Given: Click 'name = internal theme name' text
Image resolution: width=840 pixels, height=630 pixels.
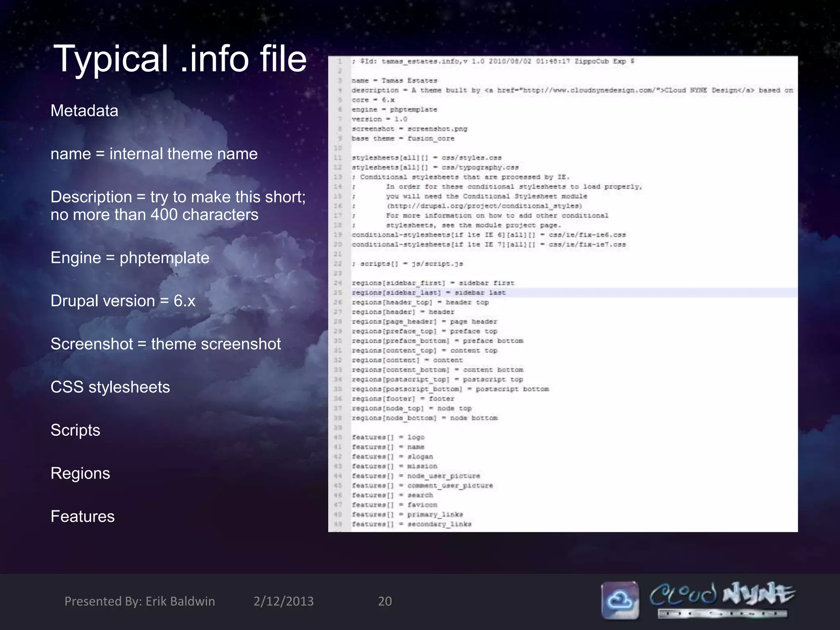Looking at the screenshot, I should coord(154,154).
